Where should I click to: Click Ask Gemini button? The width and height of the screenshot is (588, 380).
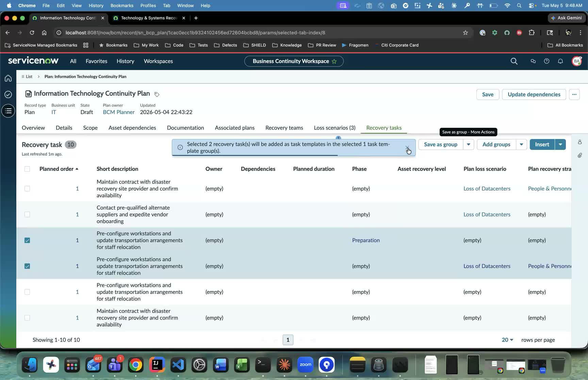(566, 18)
